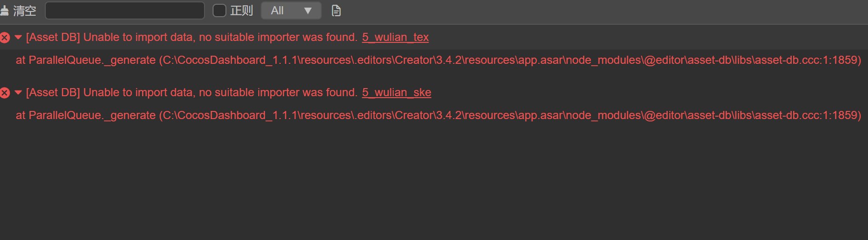
Task: Click the 正则 label text
Action: tap(242, 10)
